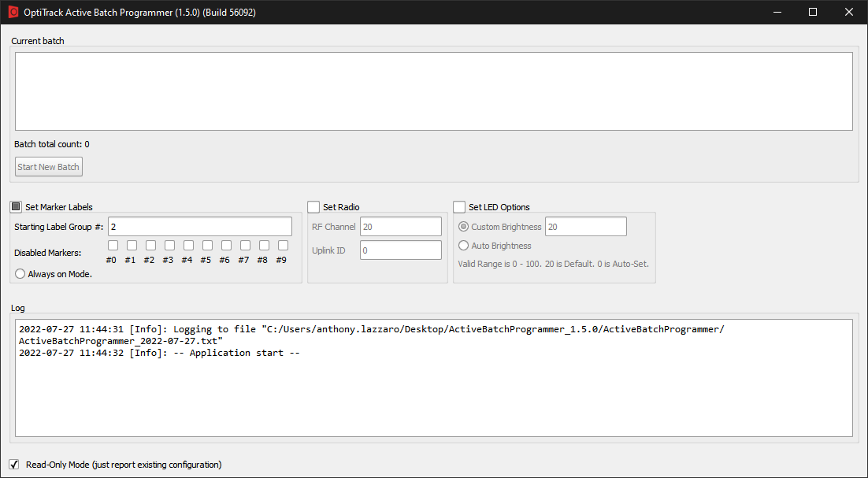868x478 pixels.
Task: Click the RF Channel input field
Action: tap(400, 226)
